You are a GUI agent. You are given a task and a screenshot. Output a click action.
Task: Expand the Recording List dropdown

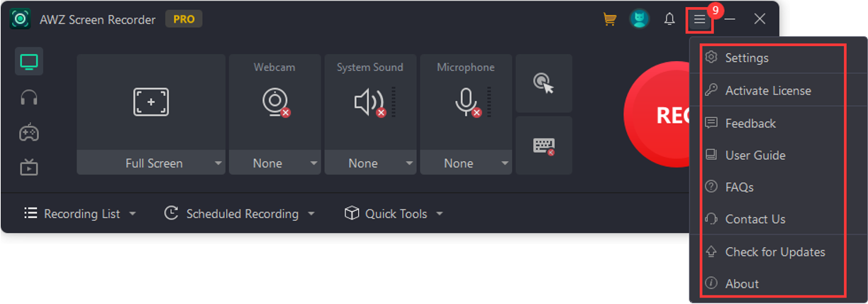point(80,213)
